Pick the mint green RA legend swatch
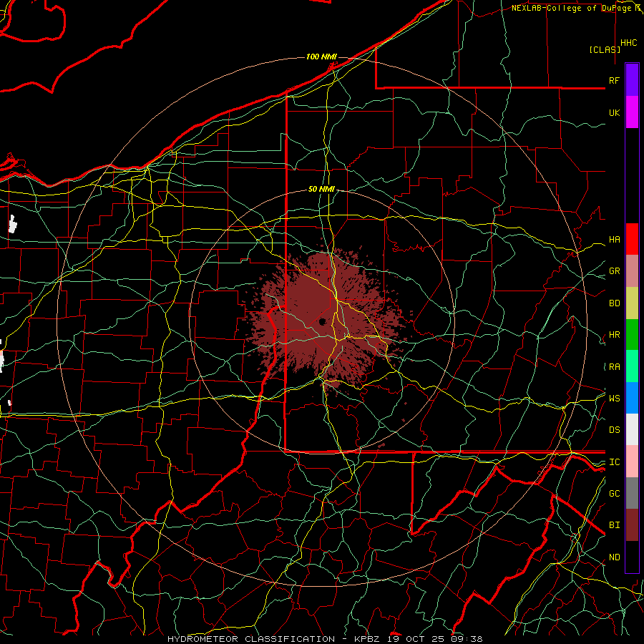 pos(632,366)
